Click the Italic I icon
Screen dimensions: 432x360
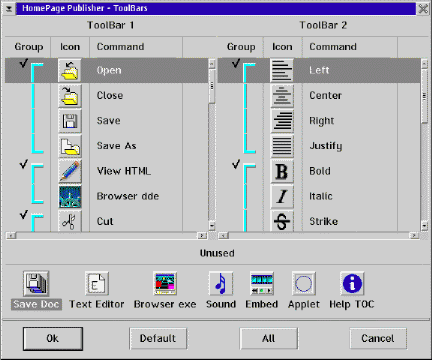[x=282, y=196]
